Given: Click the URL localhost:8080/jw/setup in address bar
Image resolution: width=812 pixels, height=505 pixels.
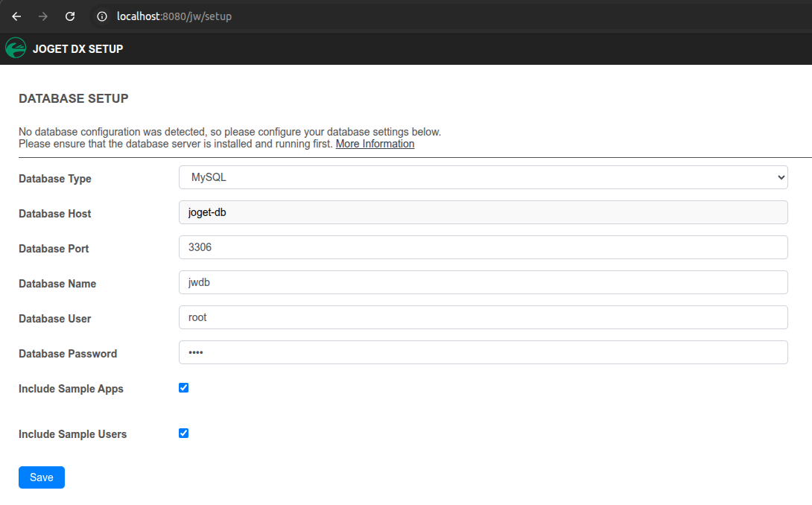Looking at the screenshot, I should click(x=174, y=16).
